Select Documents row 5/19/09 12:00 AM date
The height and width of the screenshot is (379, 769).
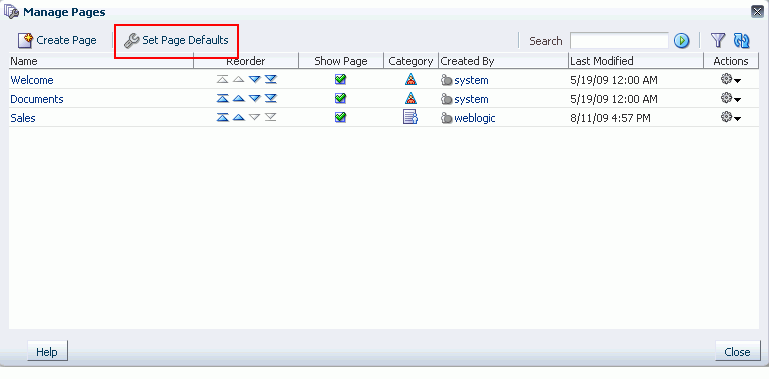click(x=614, y=99)
